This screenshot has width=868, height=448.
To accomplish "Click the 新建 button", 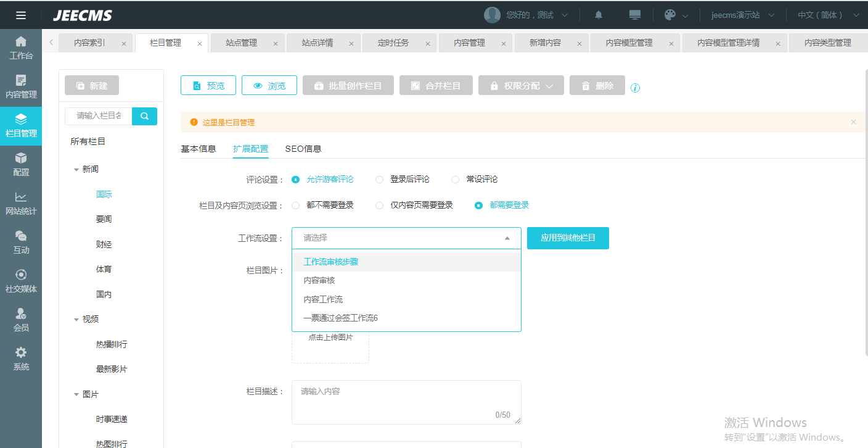I will tap(92, 86).
